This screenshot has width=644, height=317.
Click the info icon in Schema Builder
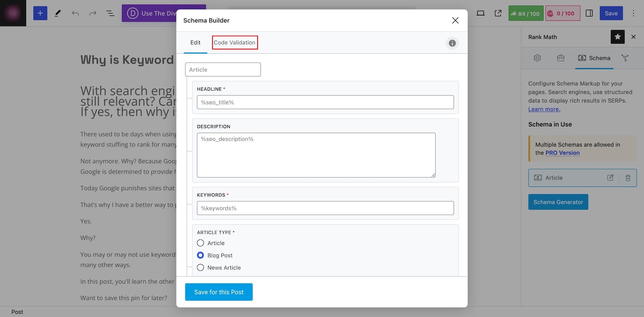point(452,43)
